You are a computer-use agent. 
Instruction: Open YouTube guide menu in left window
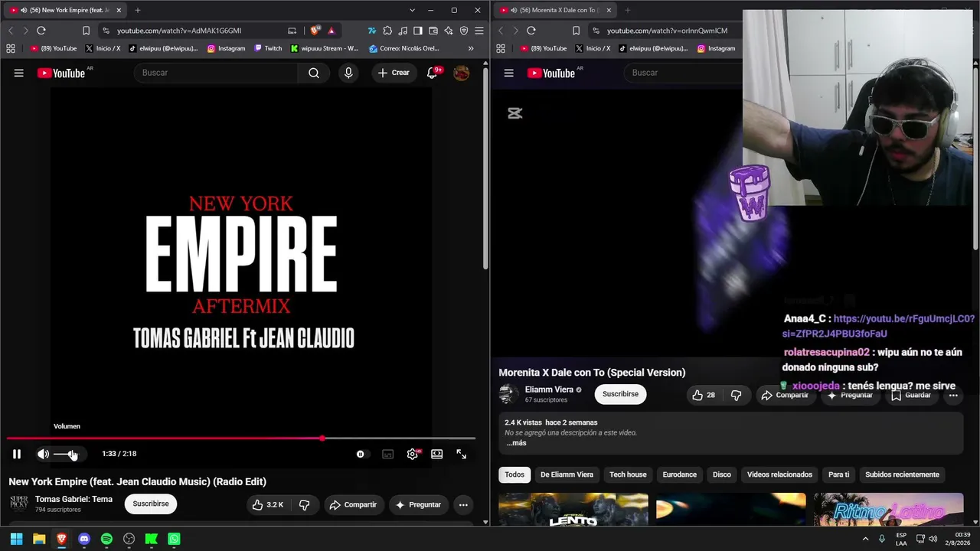[x=18, y=73]
